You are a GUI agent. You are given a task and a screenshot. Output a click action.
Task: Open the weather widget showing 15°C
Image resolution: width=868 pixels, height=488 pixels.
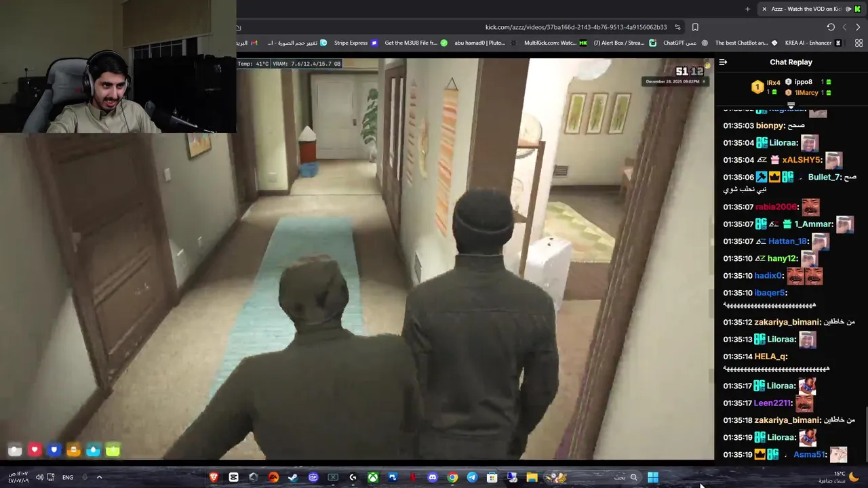tap(839, 477)
